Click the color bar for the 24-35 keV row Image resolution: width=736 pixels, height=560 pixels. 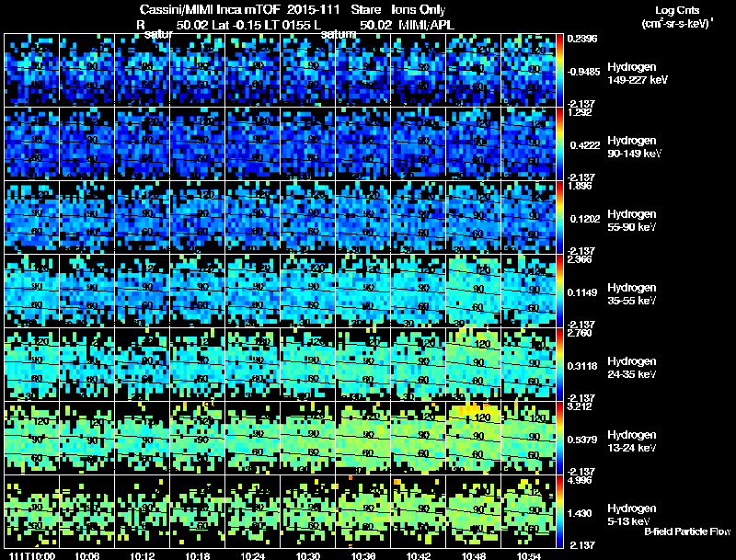tap(559, 365)
